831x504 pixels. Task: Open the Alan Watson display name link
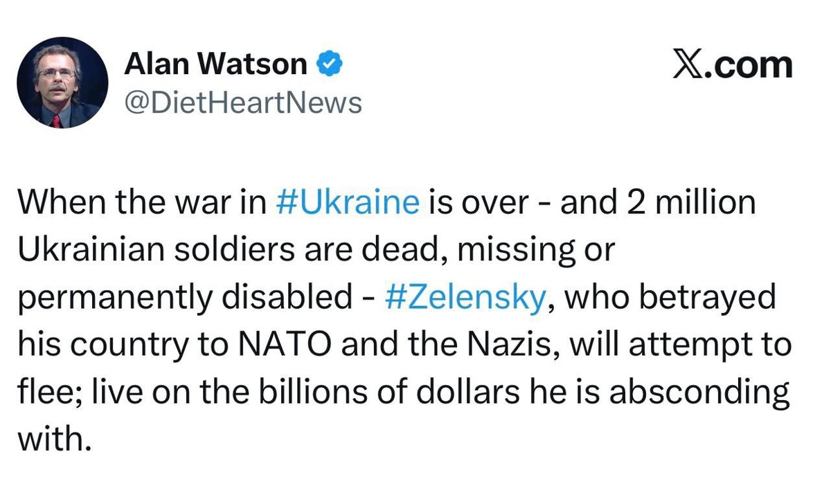(215, 64)
